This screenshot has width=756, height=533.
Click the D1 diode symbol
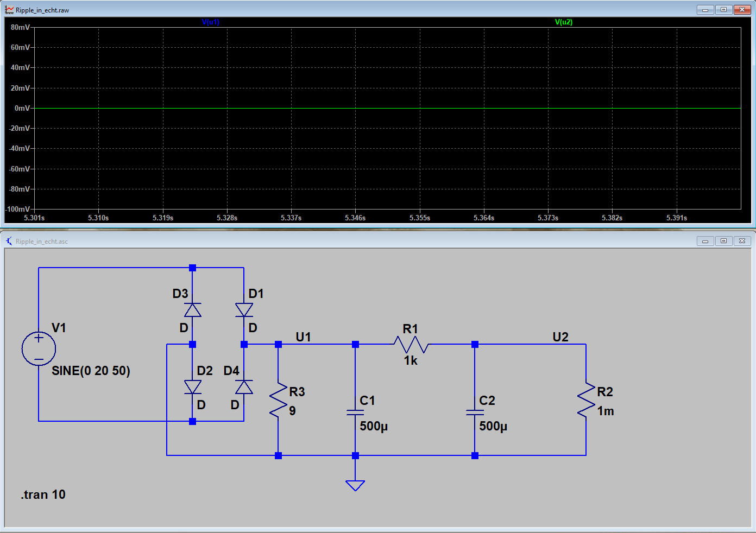coord(244,310)
